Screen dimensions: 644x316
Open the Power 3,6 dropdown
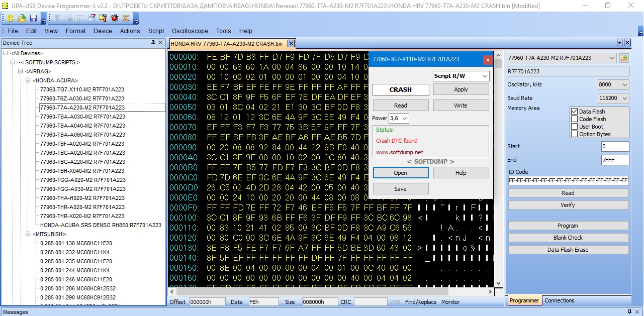click(x=399, y=119)
